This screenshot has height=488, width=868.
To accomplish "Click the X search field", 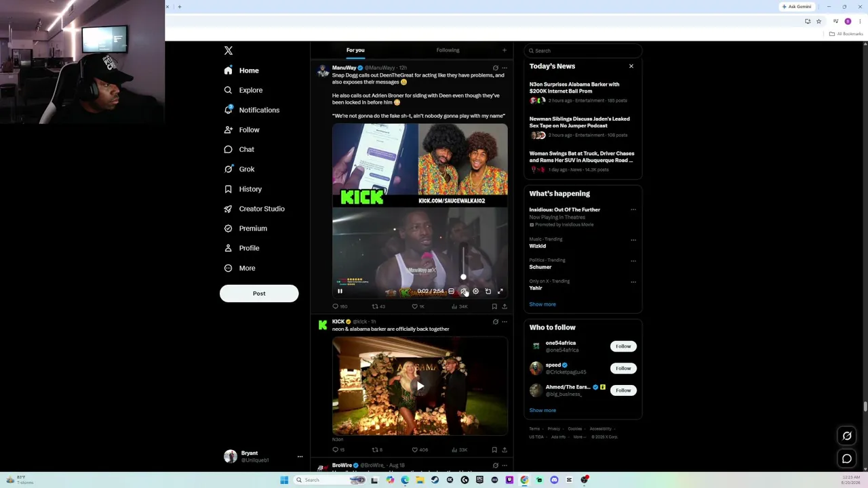I will tap(583, 51).
